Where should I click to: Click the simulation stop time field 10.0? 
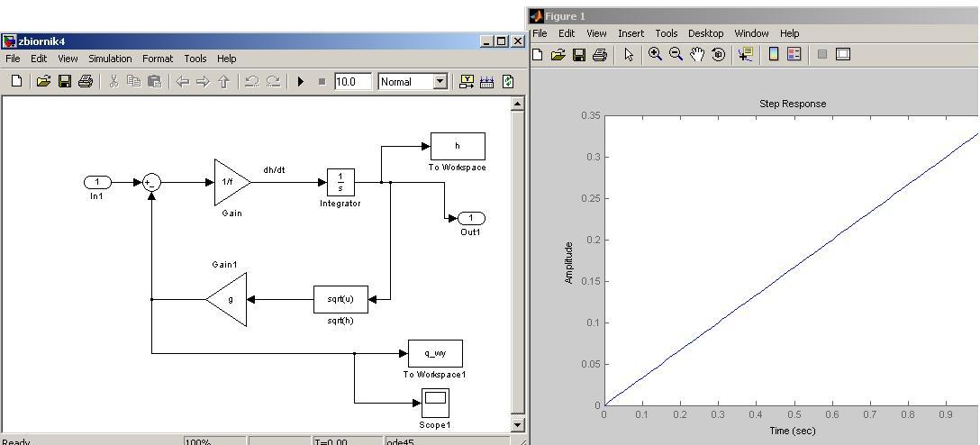(x=353, y=82)
